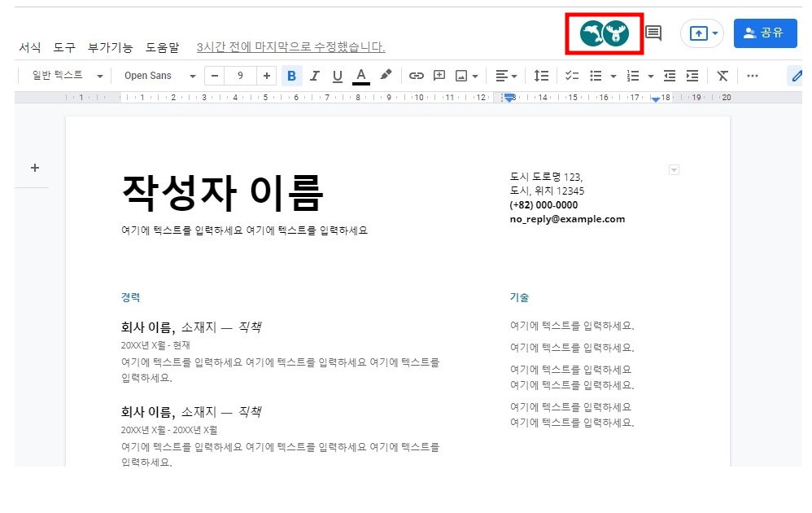Expand the bulleted list style arrow

[x=613, y=77]
